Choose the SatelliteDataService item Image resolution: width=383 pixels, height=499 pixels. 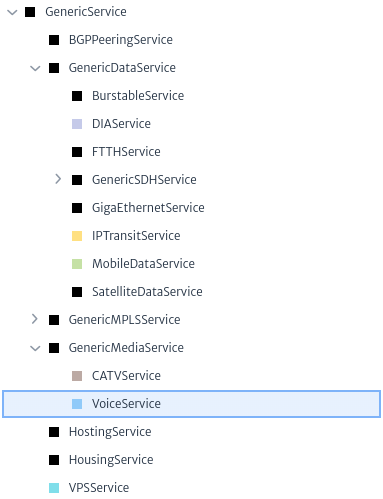147,292
